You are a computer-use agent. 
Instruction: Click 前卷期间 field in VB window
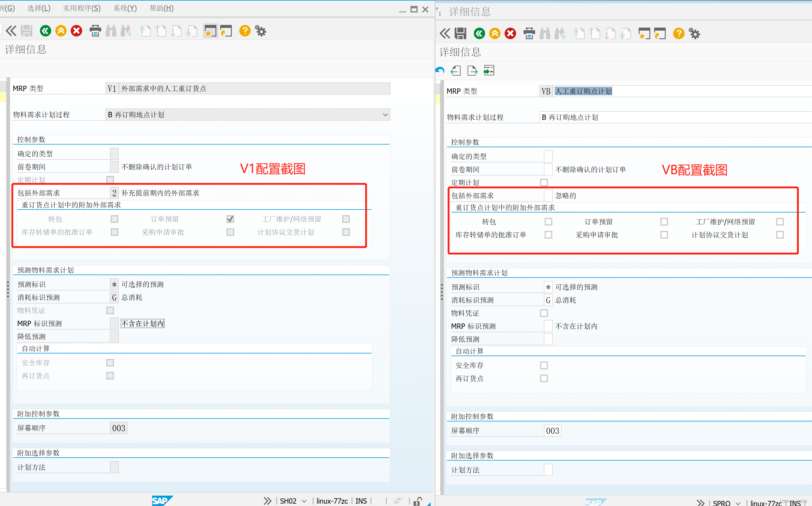point(548,169)
